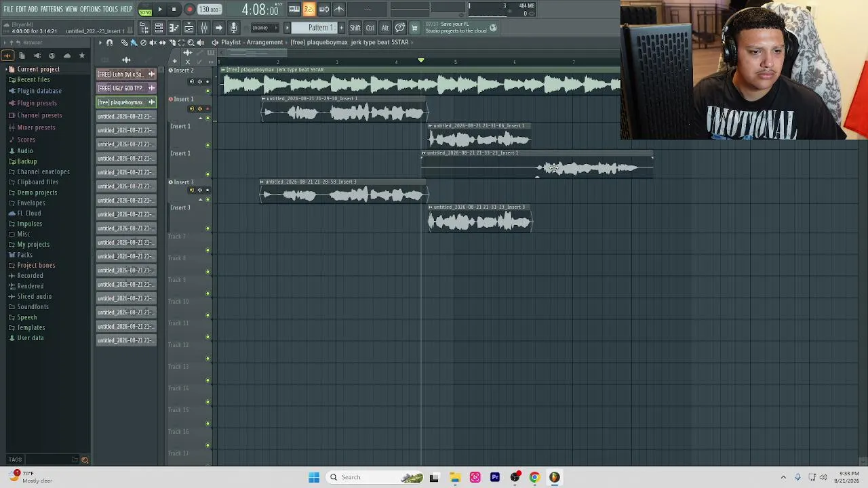Image resolution: width=868 pixels, height=488 pixels.
Task: Open the FILE menu
Action: coord(8,9)
